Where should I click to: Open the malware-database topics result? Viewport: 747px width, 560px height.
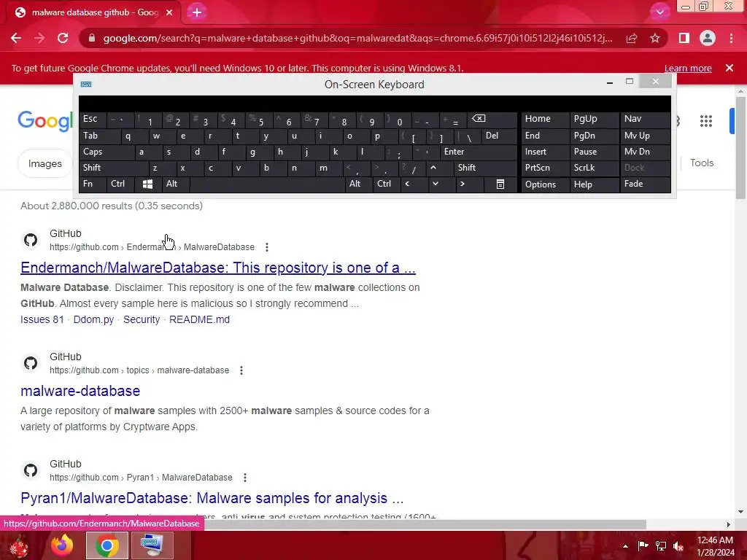click(80, 391)
